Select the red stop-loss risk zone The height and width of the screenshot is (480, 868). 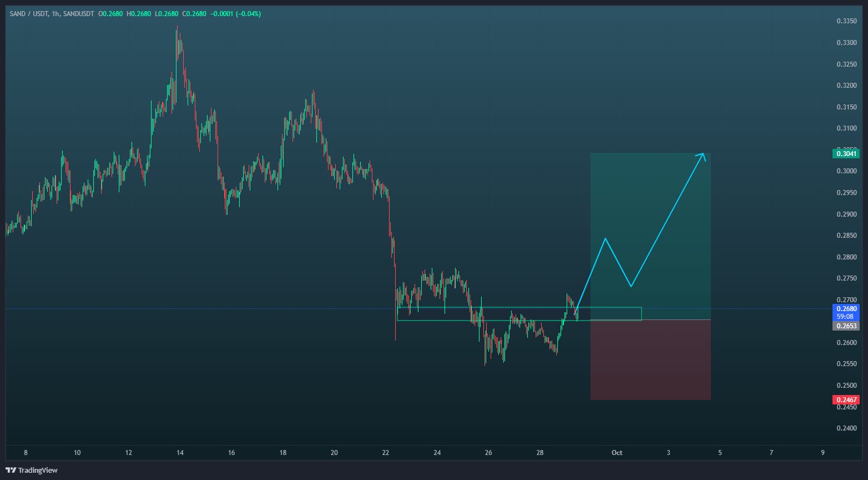click(650, 360)
